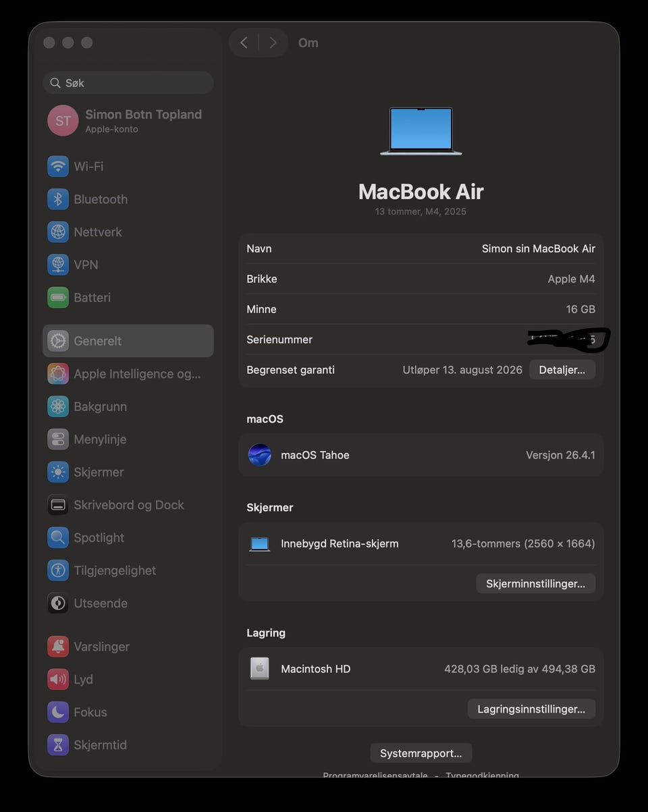Select the Spotlight magnifier icon

click(x=58, y=537)
